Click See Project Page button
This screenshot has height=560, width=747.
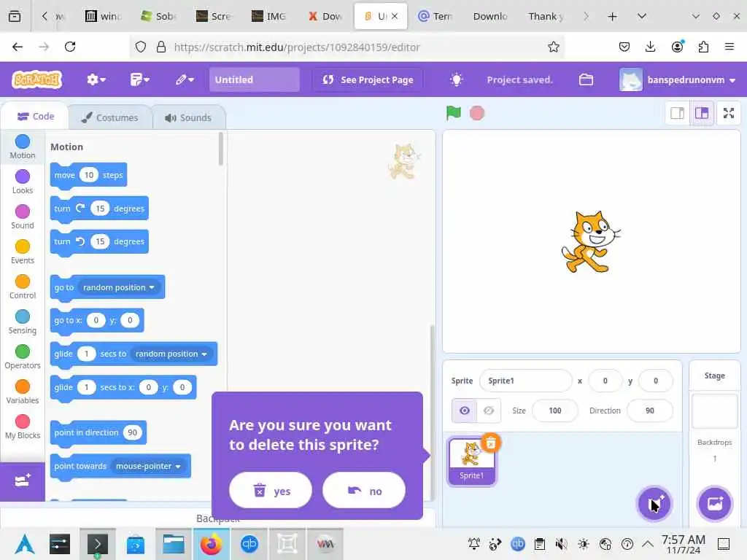[368, 79]
